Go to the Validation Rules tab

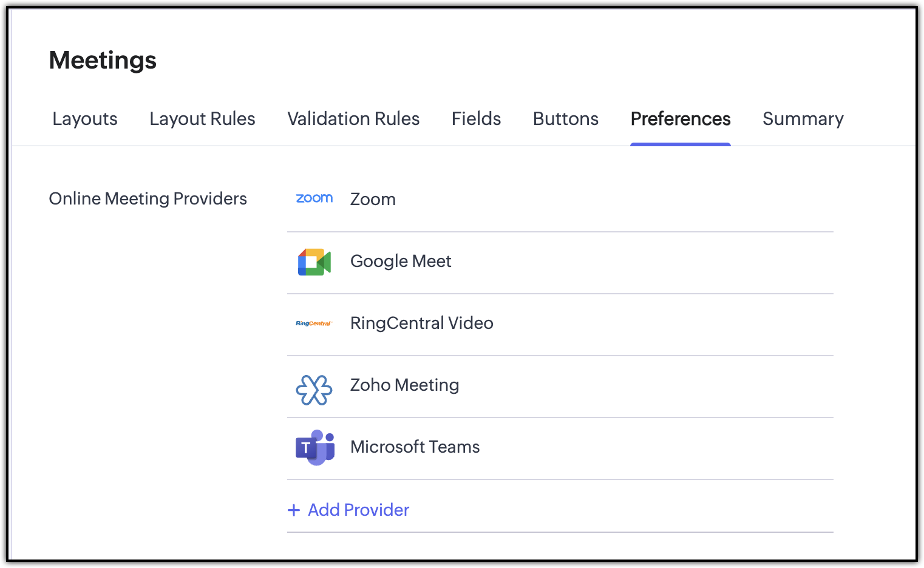353,119
